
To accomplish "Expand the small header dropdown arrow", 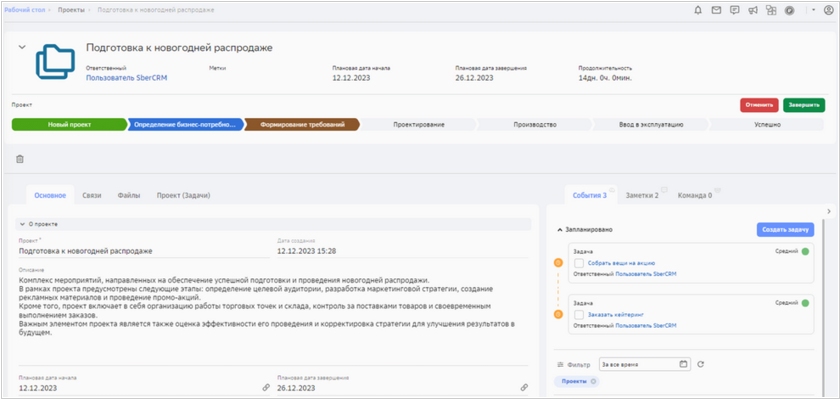I will pos(814,10).
